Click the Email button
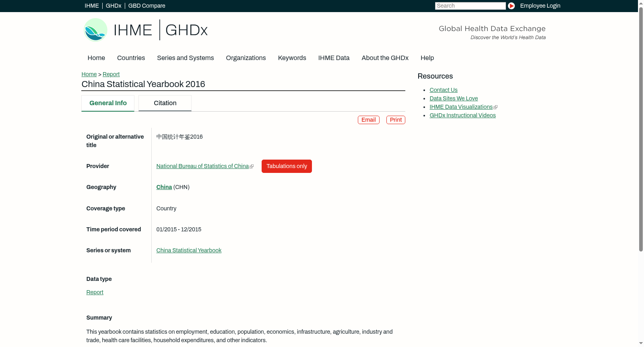Image resolution: width=644 pixels, height=347 pixels. pyautogui.click(x=369, y=120)
